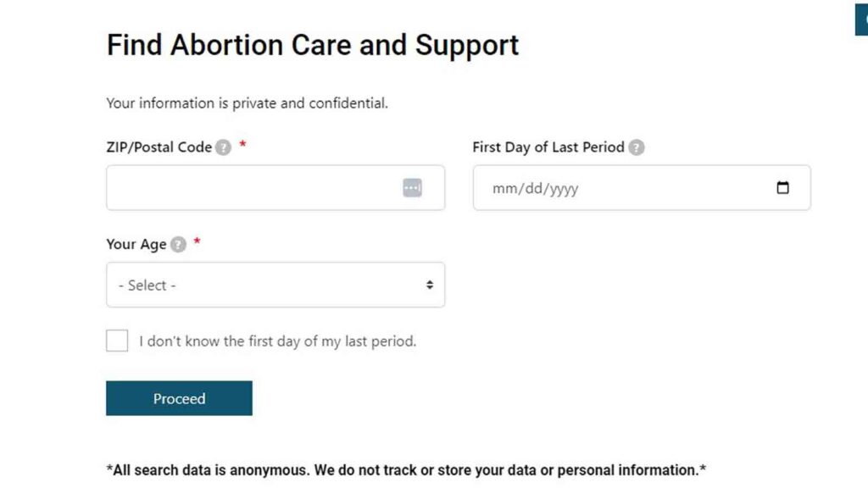Focus the ZIP/Postal Code text field

coord(254,188)
